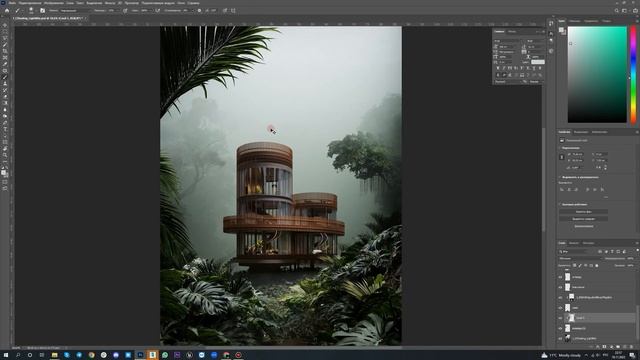Image resolution: width=640 pixels, height=360 pixels.
Task: Click the Выделить предмет button
Action: coord(584,219)
